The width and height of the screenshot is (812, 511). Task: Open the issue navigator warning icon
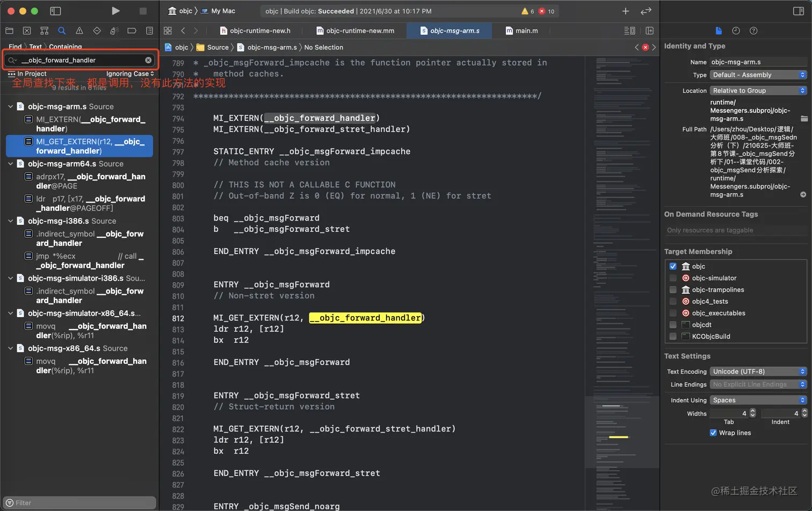(x=79, y=31)
